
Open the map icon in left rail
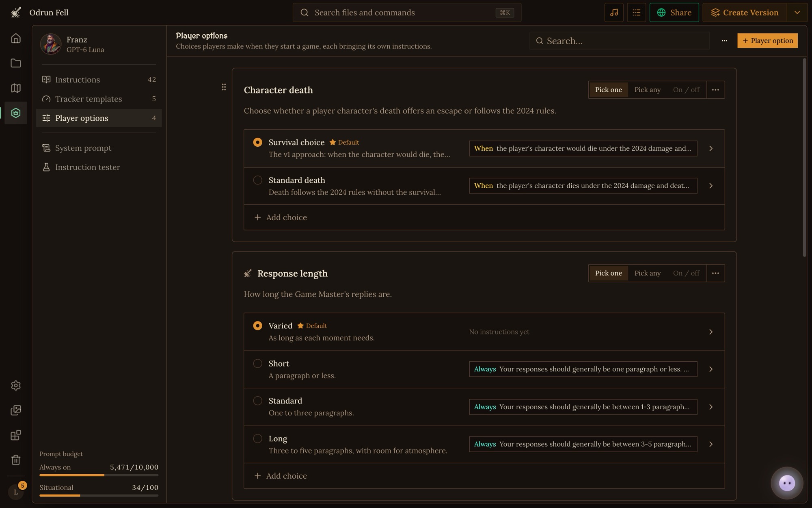tap(16, 88)
